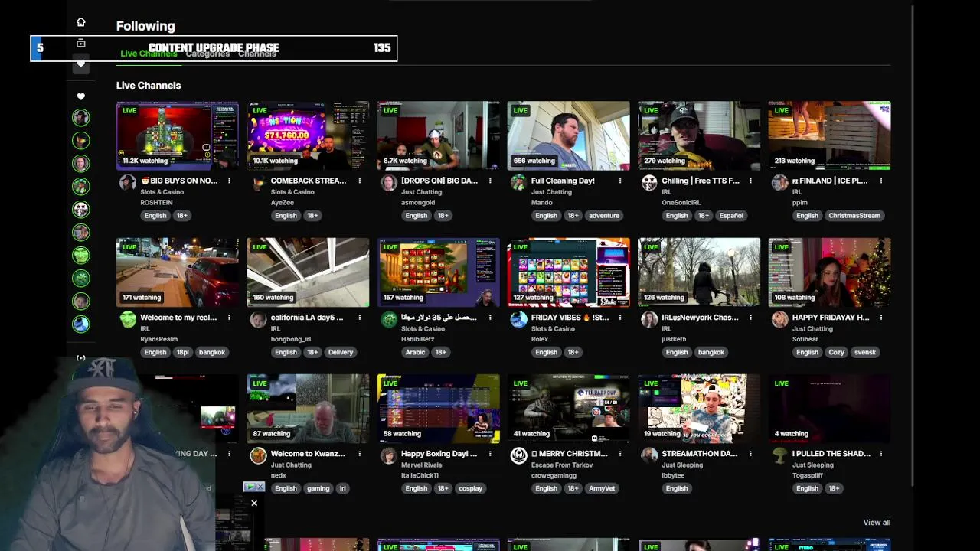Open ibbytee stream thumbnail with 19 watching
The width and height of the screenshot is (980, 551).
tap(699, 409)
